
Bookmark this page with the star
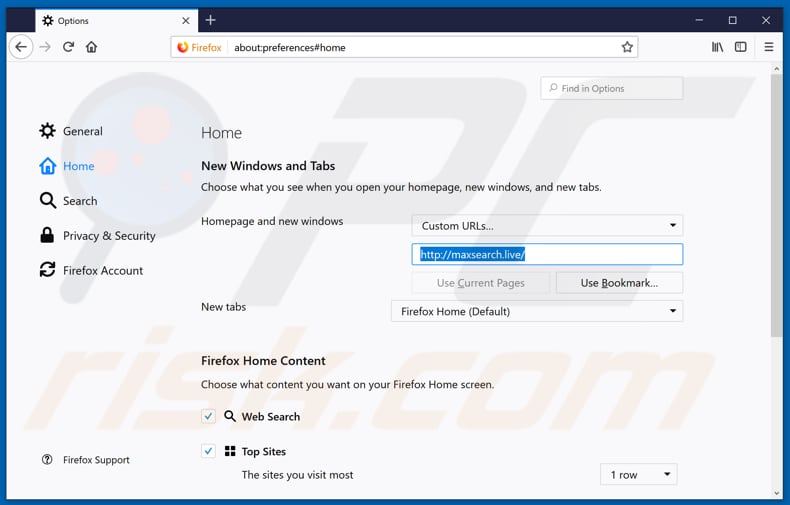(x=627, y=47)
